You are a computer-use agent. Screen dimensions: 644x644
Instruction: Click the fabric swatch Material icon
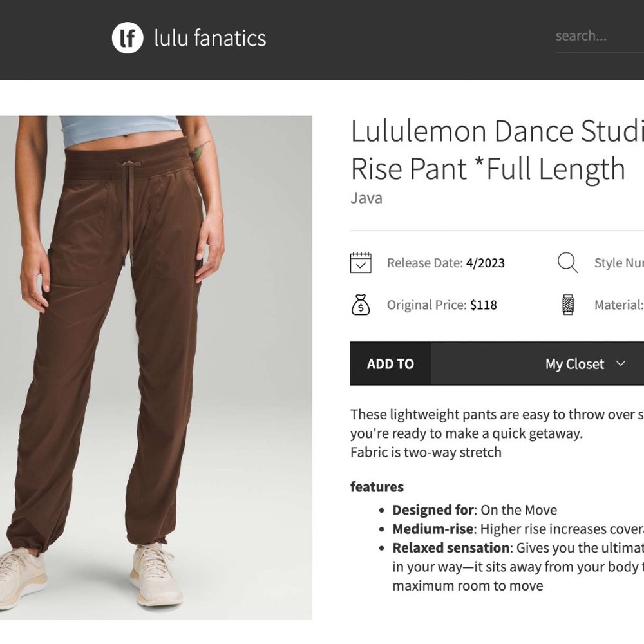(567, 305)
